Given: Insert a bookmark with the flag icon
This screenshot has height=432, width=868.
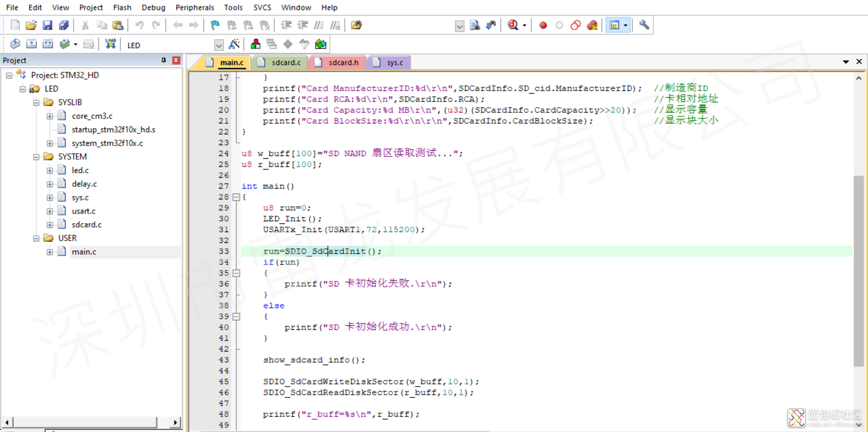Looking at the screenshot, I should pos(215,25).
